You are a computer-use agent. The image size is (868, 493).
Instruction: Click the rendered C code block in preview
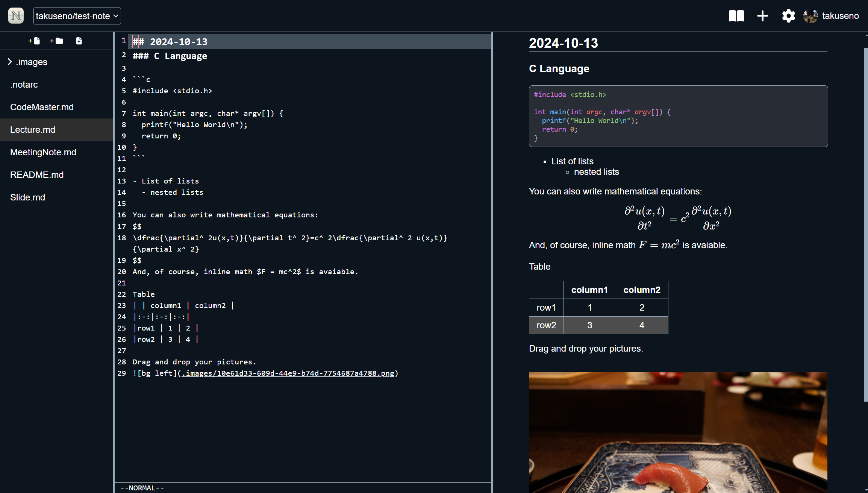(678, 116)
